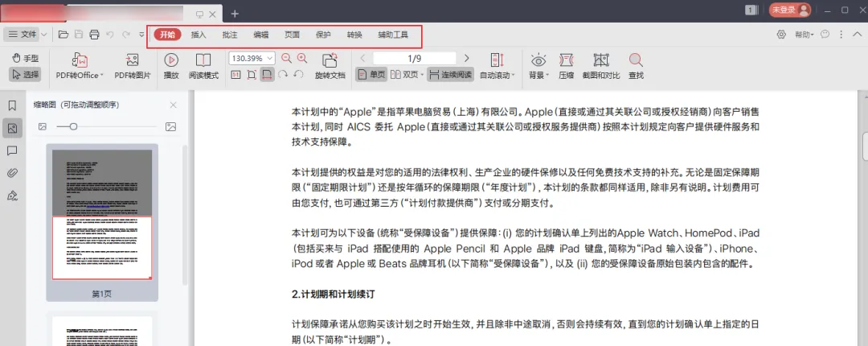Click the open folder icon
Viewport: 868px width, 346px height.
click(x=63, y=35)
